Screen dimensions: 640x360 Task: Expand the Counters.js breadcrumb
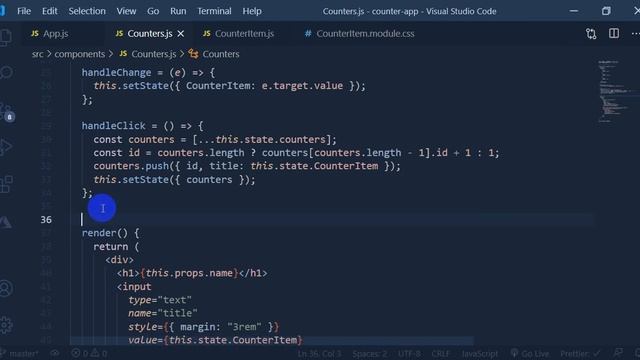pyautogui.click(x=148, y=54)
